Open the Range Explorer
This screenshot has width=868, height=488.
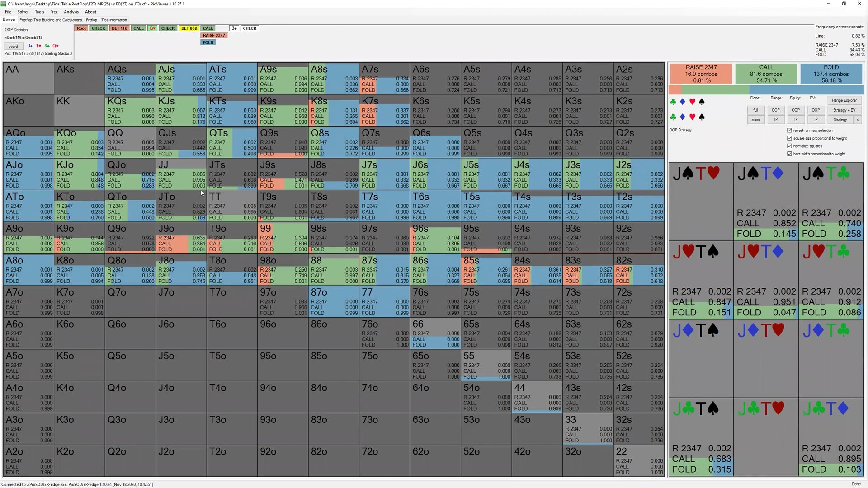click(x=844, y=100)
